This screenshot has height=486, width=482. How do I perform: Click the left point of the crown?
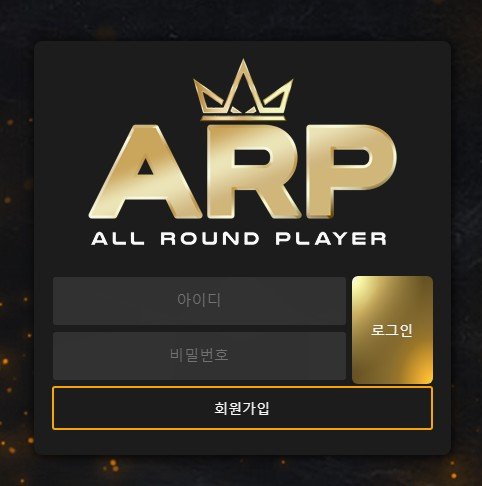click(x=207, y=97)
